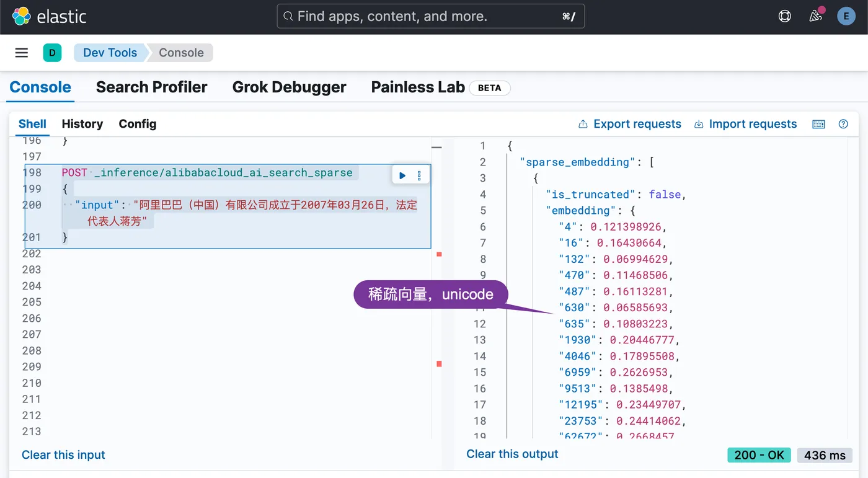Click the 436 ms response time badge
868x478 pixels.
tap(825, 455)
